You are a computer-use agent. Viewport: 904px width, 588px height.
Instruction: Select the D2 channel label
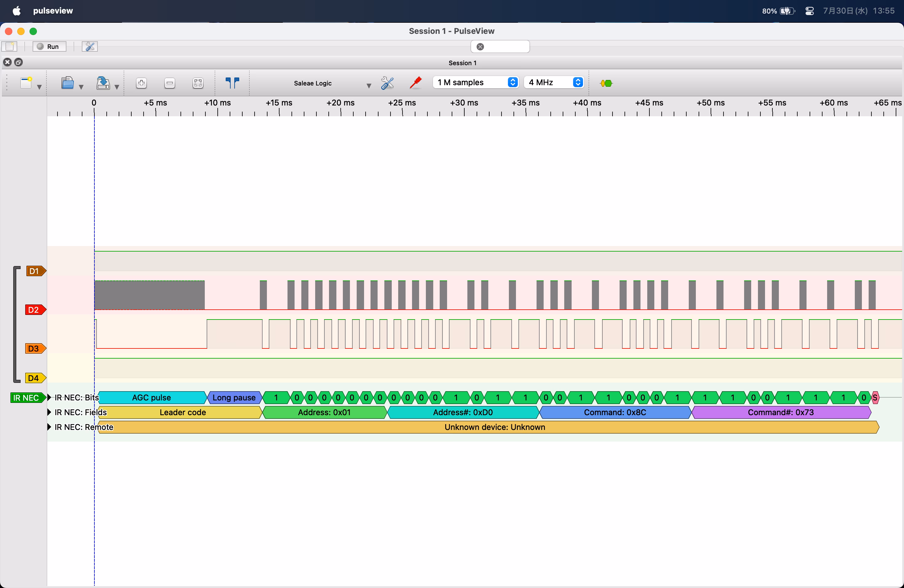click(x=34, y=310)
